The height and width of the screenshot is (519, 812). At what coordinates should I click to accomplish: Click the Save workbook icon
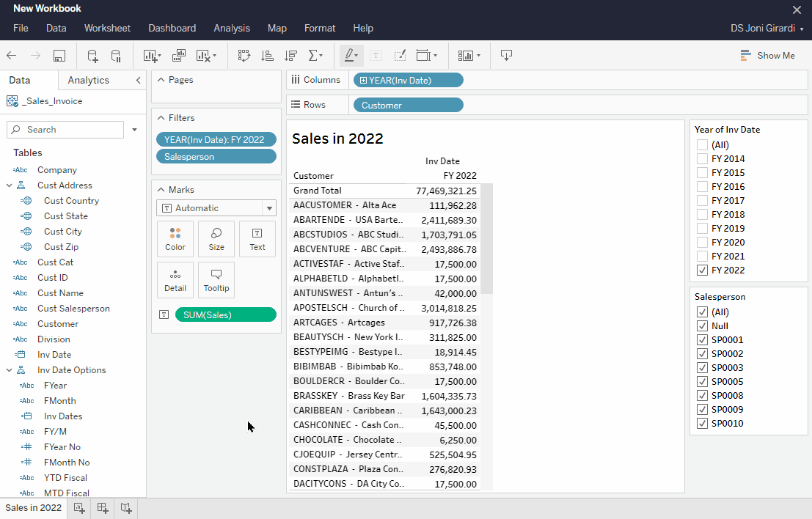point(59,56)
